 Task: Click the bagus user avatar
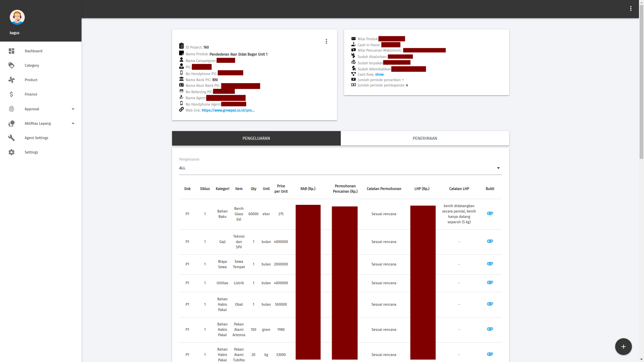click(17, 17)
